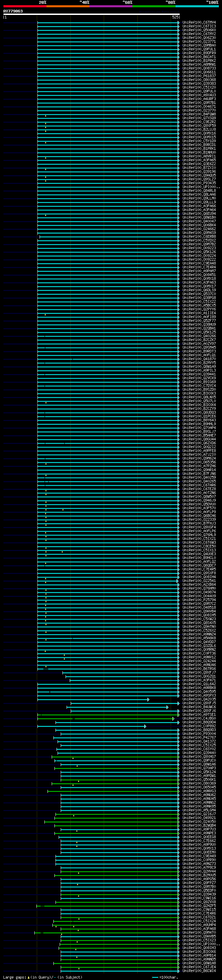
Task: Open the UniRef100_C6TMY2 hit label
Action: (x=199, y=34)
